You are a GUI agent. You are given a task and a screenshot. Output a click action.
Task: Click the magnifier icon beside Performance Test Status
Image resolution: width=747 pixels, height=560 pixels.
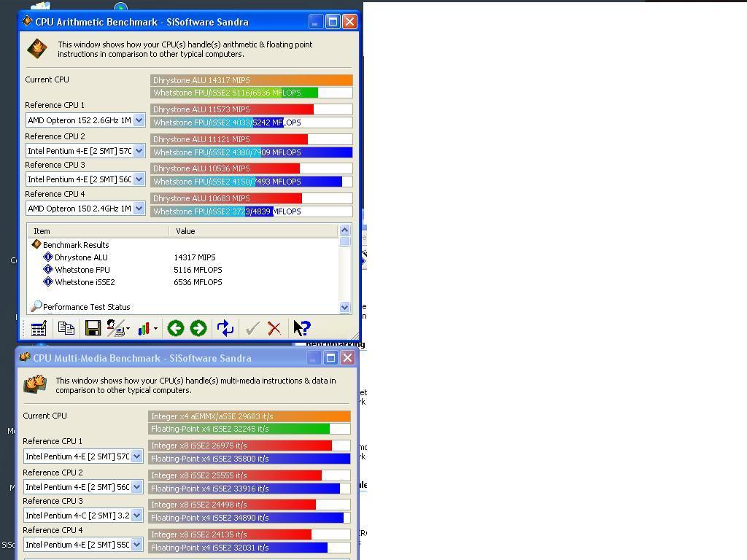tap(36, 306)
